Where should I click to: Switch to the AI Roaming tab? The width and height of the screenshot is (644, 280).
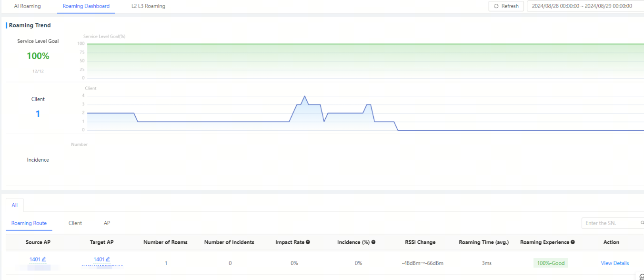(27, 6)
